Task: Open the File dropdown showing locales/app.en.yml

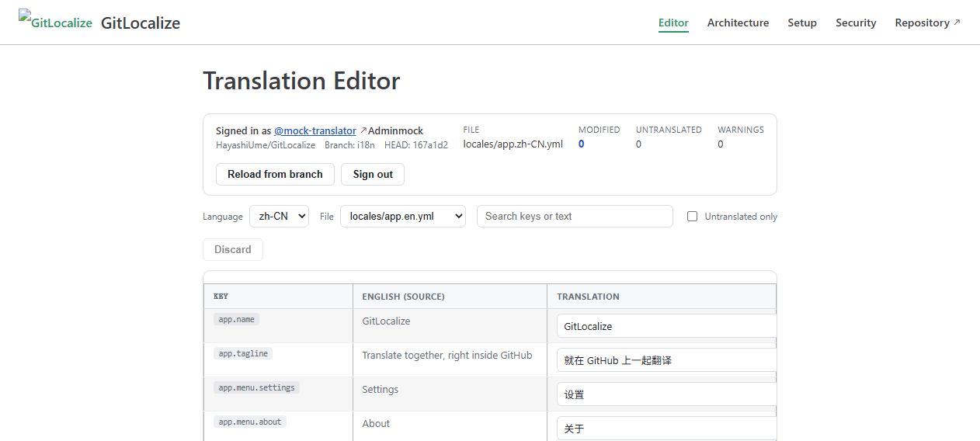Action: (x=403, y=216)
